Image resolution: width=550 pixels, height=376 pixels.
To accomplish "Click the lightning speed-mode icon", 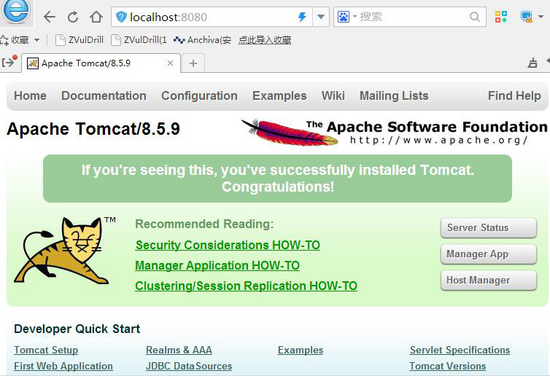I will [302, 16].
